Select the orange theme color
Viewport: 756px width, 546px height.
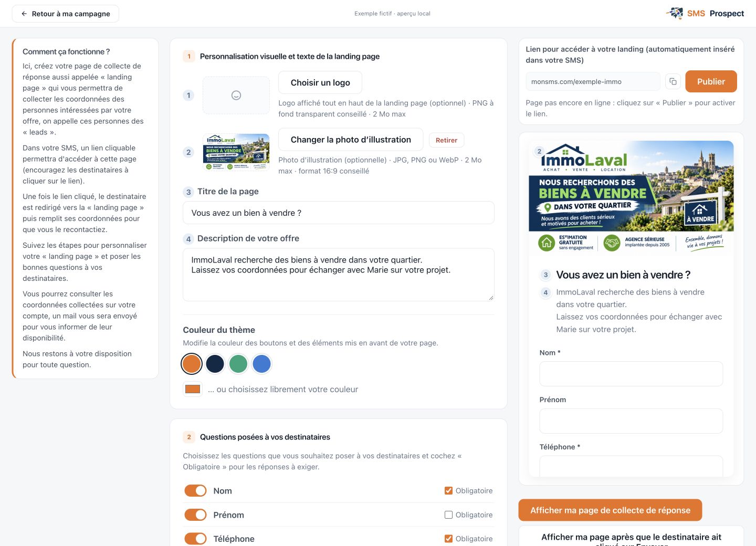[x=192, y=364]
